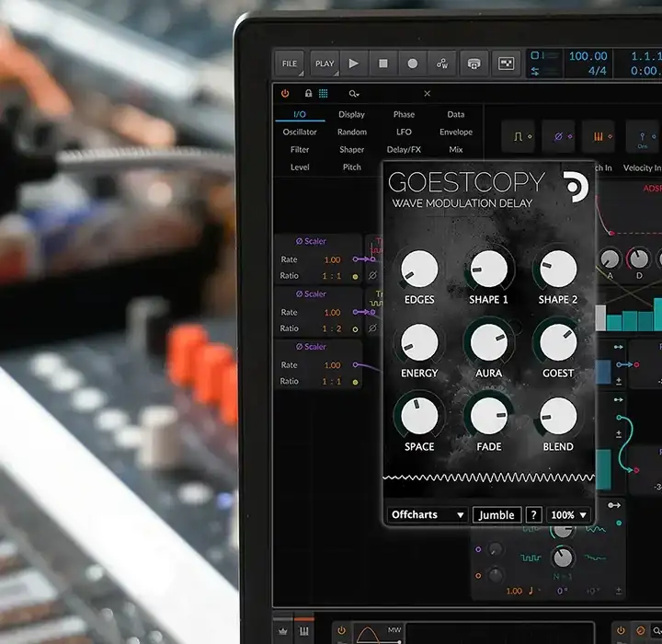This screenshot has width=662, height=644.
Task: Toggle the device power button in the panel header
Action: (x=285, y=94)
